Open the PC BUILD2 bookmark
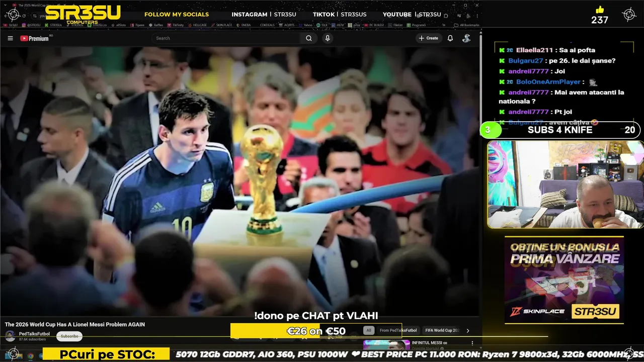The height and width of the screenshot is (362, 644). click(x=374, y=25)
